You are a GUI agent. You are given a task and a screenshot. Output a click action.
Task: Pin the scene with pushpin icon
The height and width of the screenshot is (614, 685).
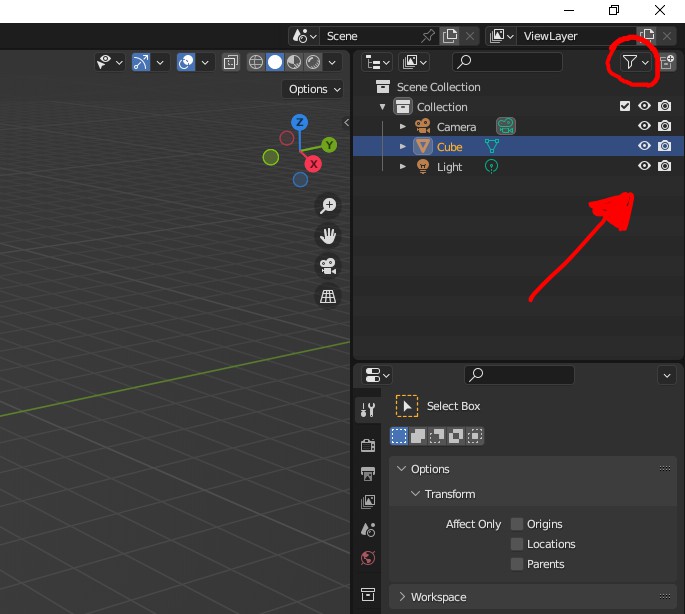(x=428, y=36)
